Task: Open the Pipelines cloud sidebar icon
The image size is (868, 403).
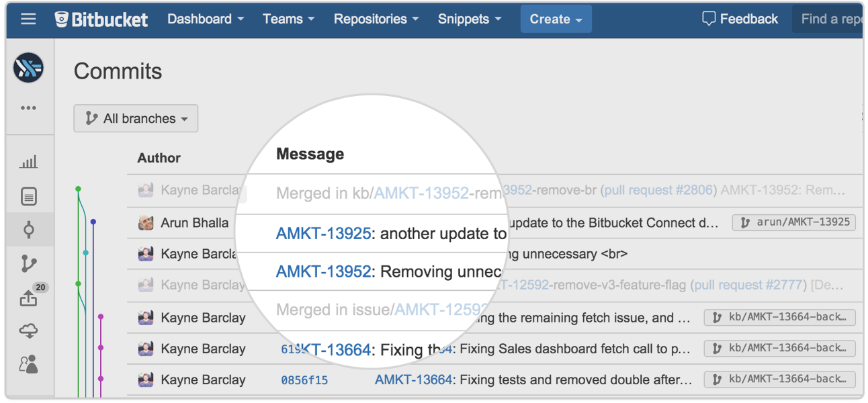Action: click(x=28, y=330)
